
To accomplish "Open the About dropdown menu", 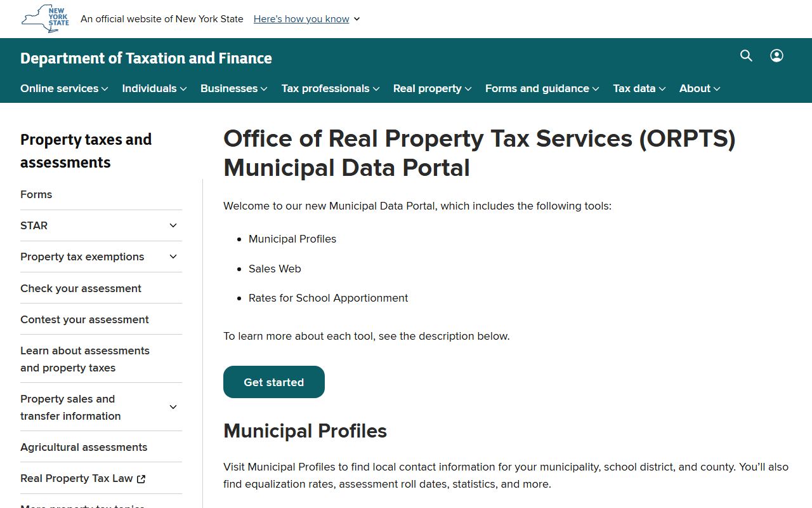I will pos(700,88).
